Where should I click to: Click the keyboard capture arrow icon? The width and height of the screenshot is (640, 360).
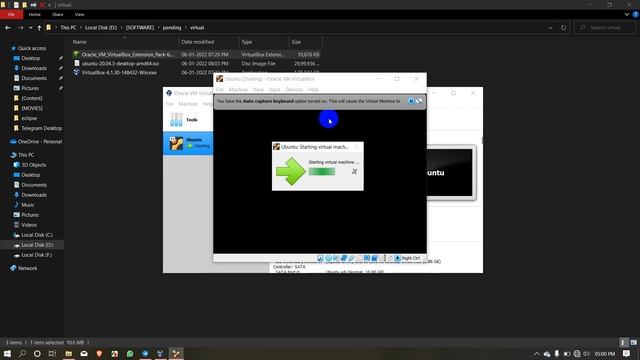pos(397,258)
